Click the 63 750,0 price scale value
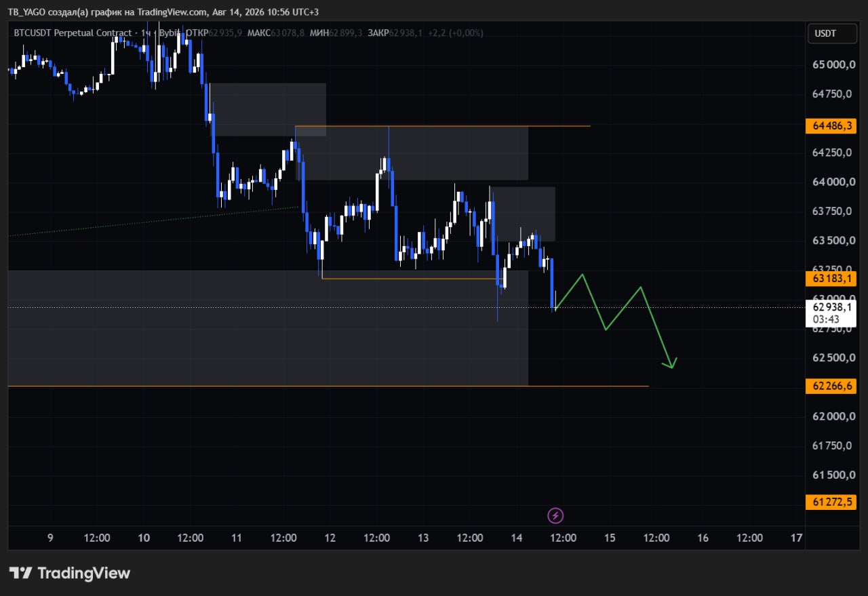The height and width of the screenshot is (596, 868). click(831, 211)
